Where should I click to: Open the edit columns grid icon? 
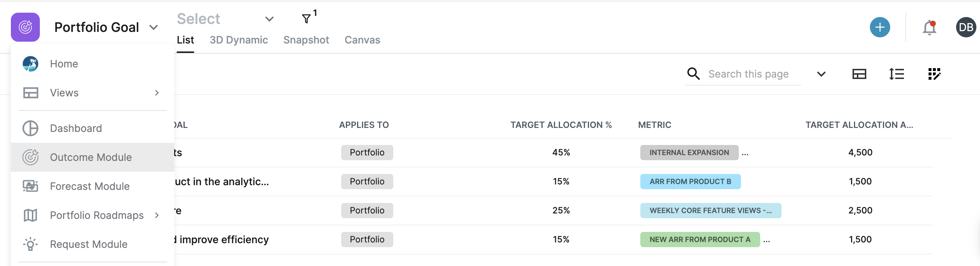pyautogui.click(x=934, y=74)
